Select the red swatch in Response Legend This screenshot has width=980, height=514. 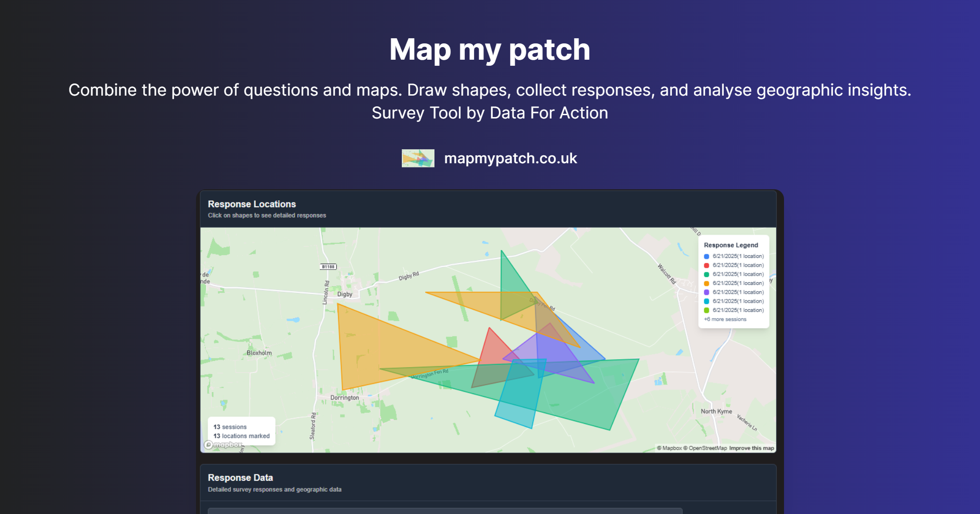707,265
